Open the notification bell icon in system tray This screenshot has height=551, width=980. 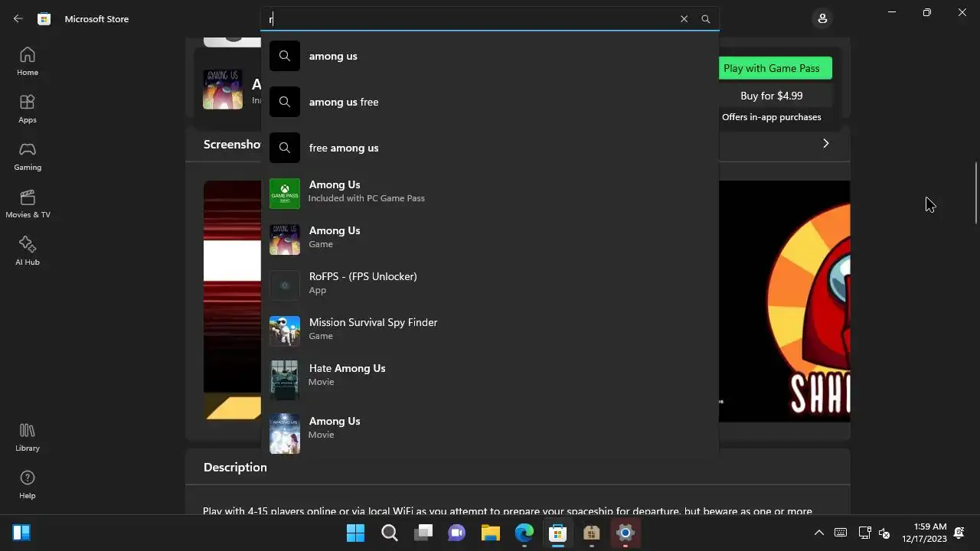point(959,533)
